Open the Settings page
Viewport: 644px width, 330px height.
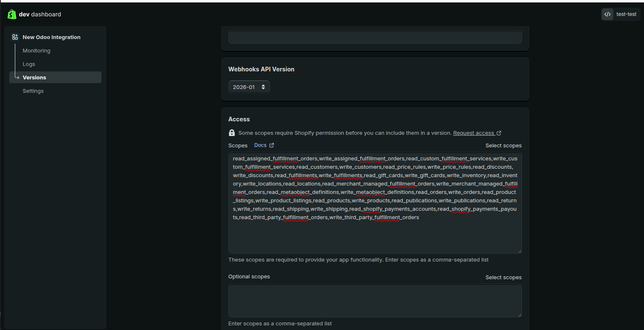point(33,91)
